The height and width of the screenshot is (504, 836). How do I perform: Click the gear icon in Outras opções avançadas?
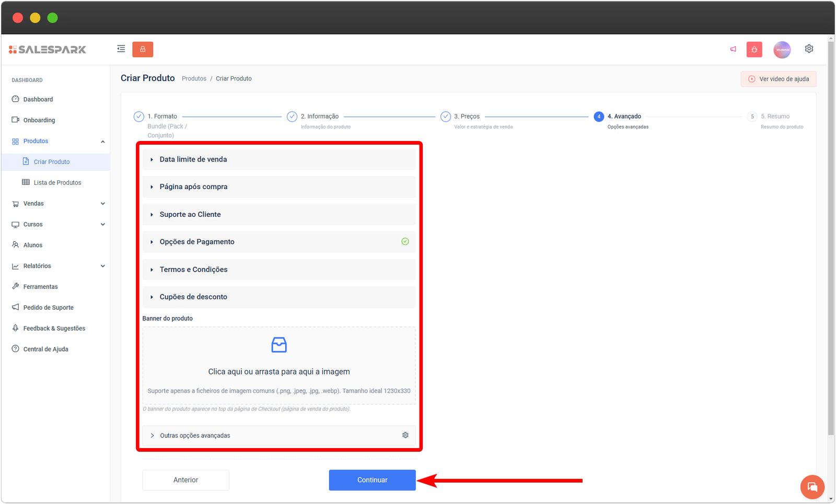[405, 435]
